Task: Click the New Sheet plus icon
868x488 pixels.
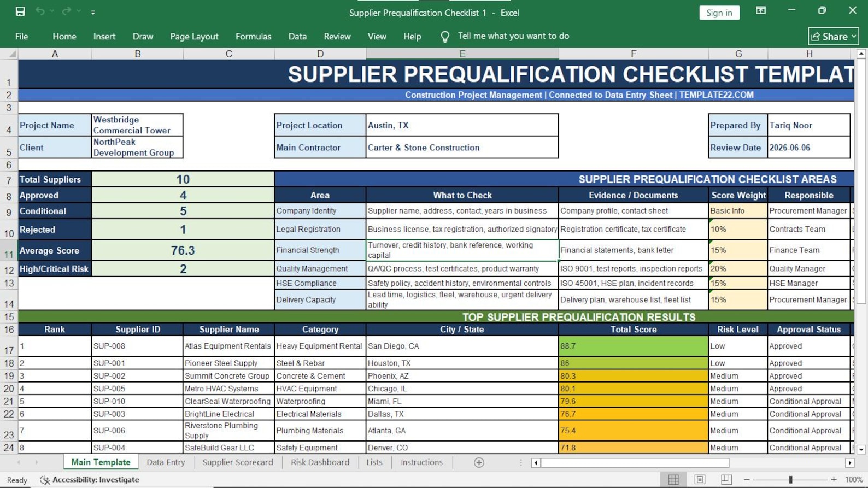Action: point(479,463)
